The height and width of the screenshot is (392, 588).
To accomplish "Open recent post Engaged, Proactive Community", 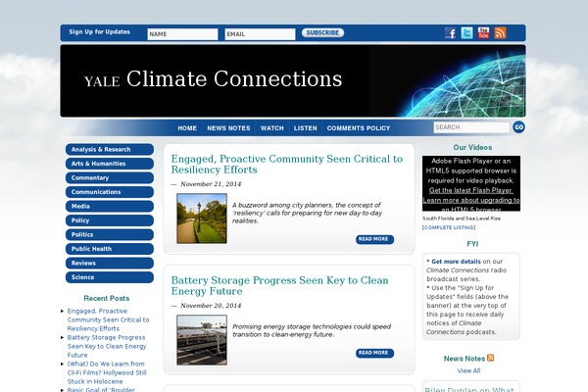I will 108,320.
